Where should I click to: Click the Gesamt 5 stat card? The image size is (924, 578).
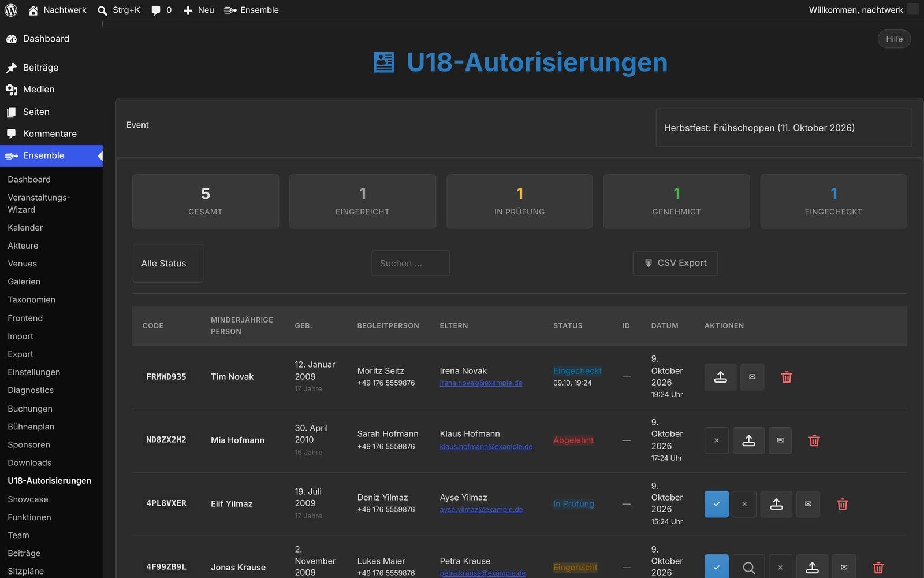[206, 201]
